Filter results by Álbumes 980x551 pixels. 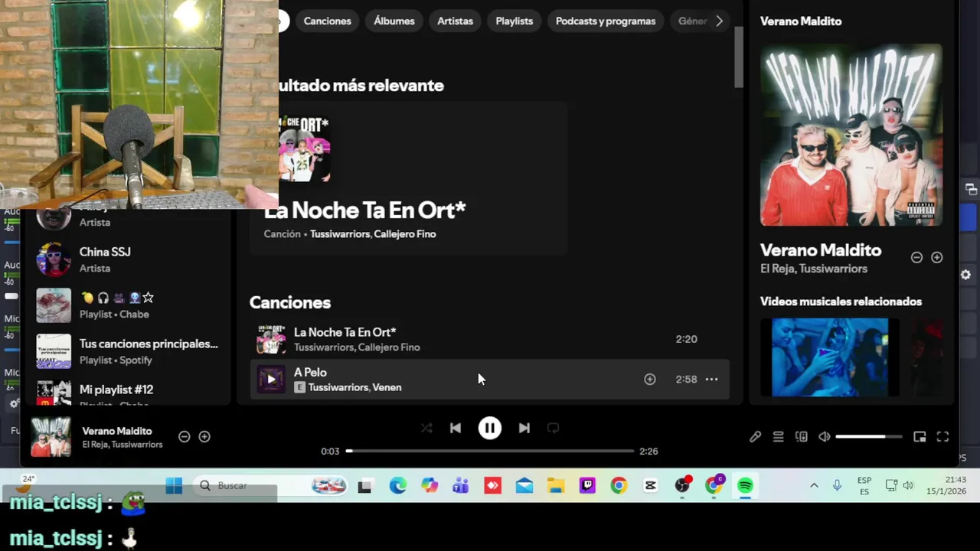[394, 21]
